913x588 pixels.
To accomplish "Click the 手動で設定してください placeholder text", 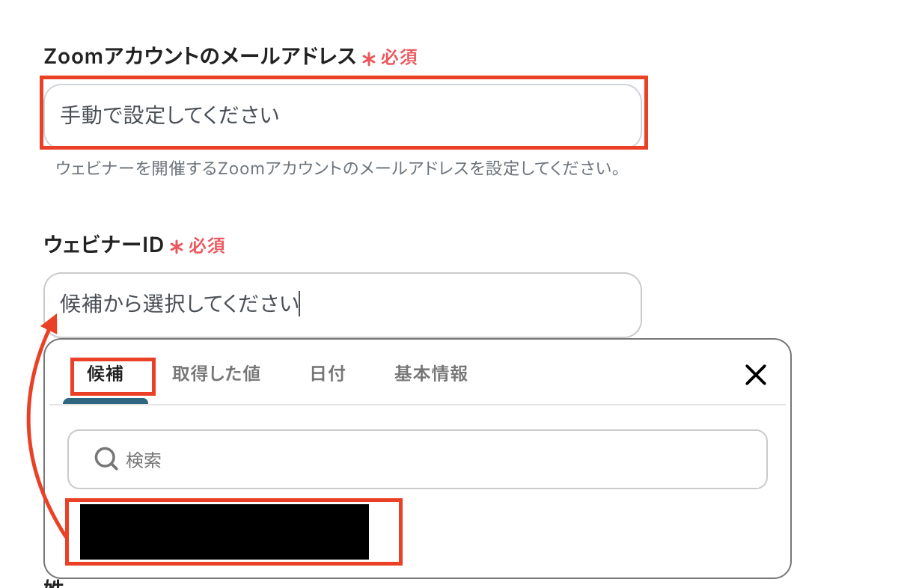I will (x=170, y=116).
